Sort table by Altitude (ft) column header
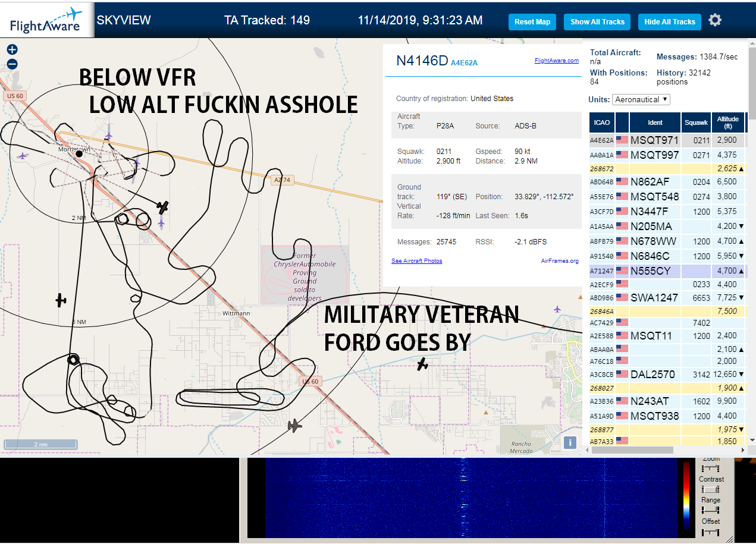Image resolution: width=756 pixels, height=544 pixels. (727, 122)
